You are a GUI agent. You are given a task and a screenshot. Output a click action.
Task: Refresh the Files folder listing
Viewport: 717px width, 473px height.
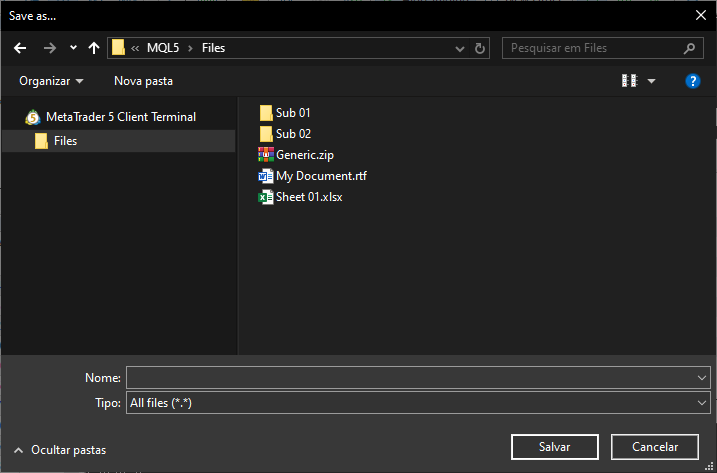point(481,48)
